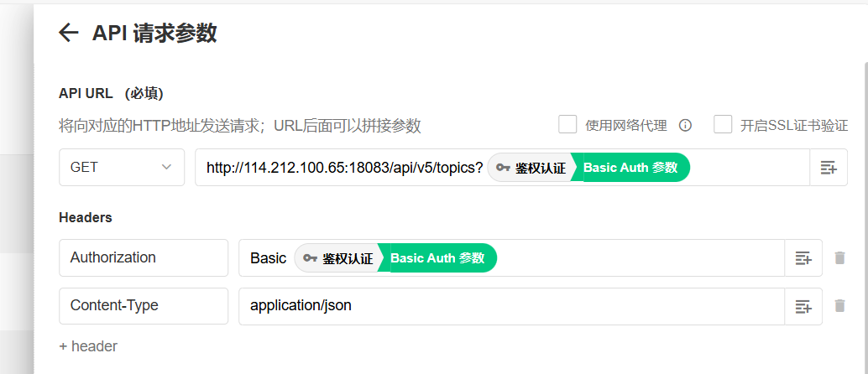Select the Basic Auth 参数 tag in URL field
This screenshot has height=374, width=868.
tap(631, 168)
